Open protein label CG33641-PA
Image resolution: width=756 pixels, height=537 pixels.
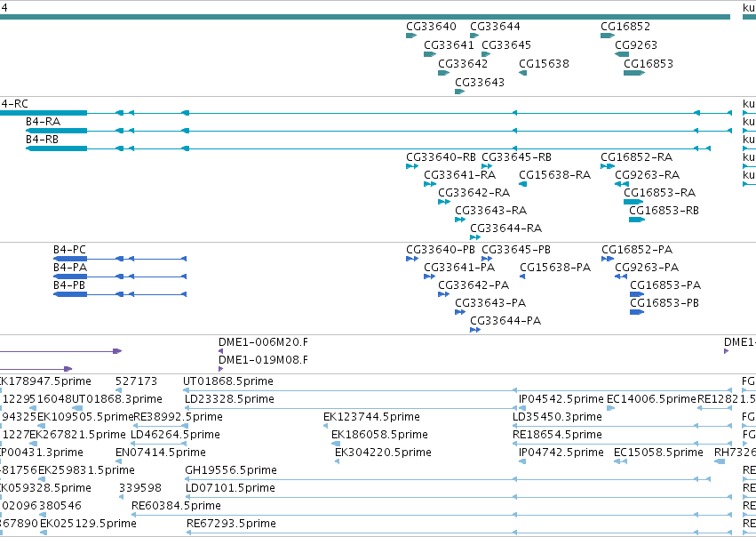point(459,268)
